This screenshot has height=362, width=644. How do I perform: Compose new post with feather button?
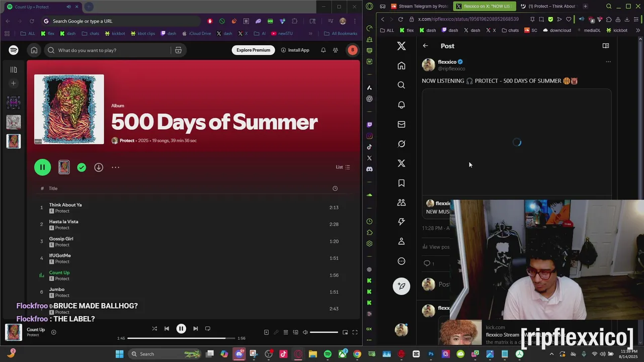[x=401, y=286]
